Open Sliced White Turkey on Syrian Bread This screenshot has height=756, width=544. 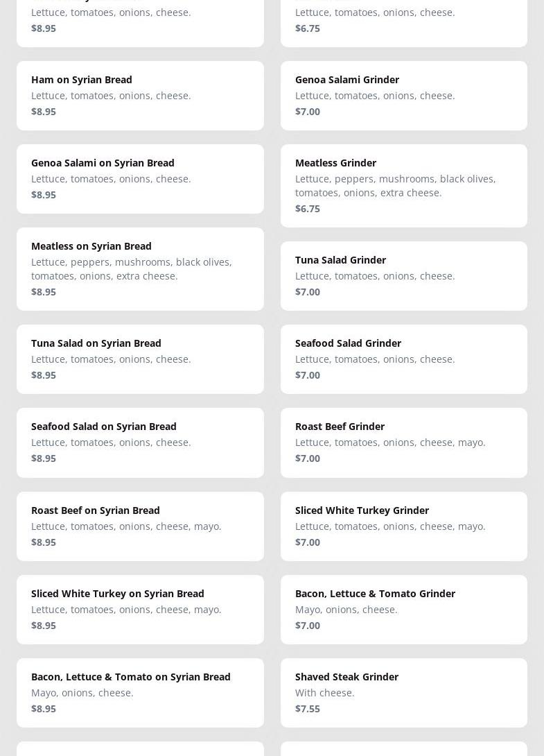click(x=140, y=610)
